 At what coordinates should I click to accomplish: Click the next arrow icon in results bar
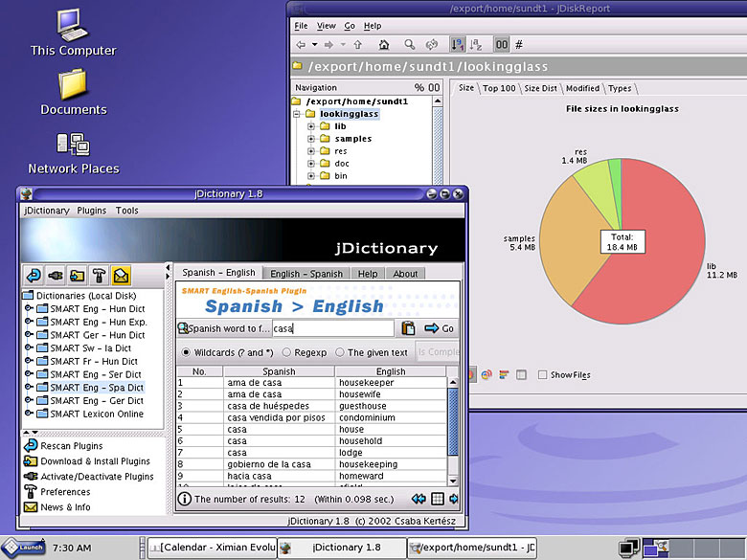pos(454,499)
